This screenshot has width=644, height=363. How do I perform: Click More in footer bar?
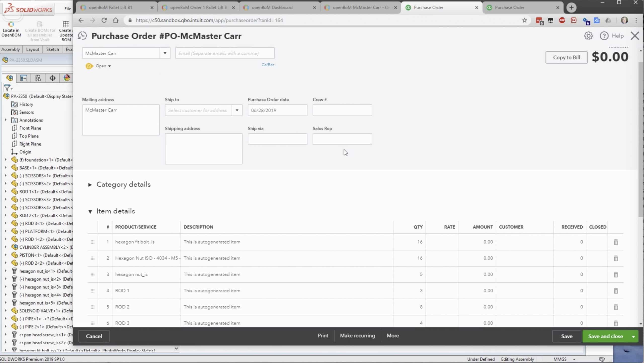(393, 336)
